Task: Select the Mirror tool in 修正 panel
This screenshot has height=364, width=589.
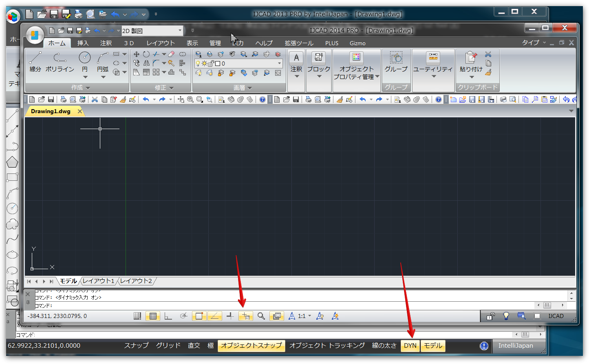Action: (146, 63)
